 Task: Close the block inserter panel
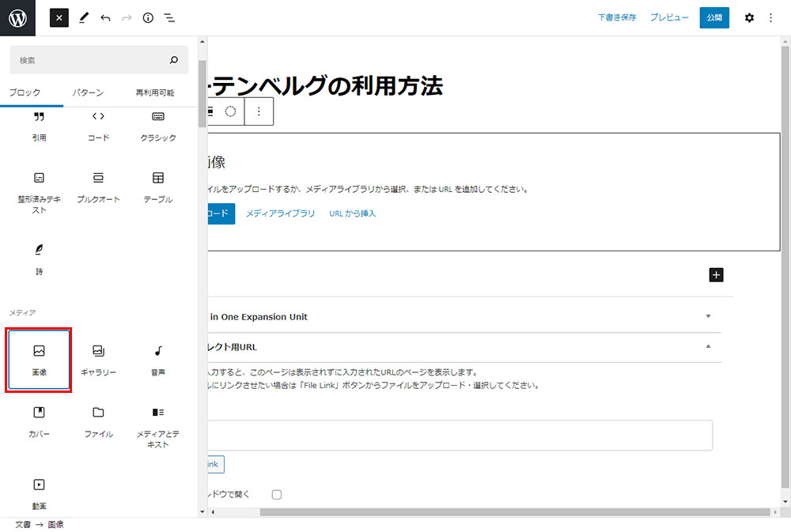point(59,17)
